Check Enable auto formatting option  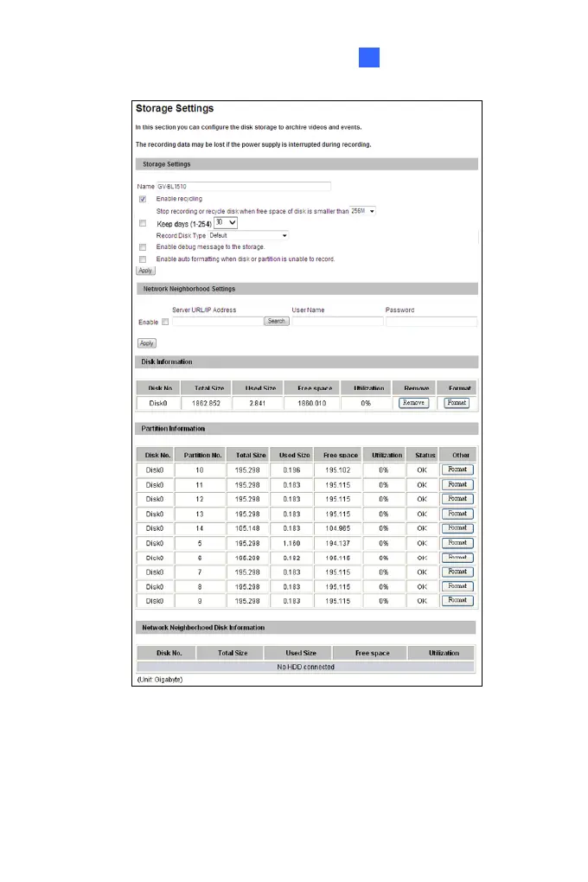pyautogui.click(x=143, y=259)
